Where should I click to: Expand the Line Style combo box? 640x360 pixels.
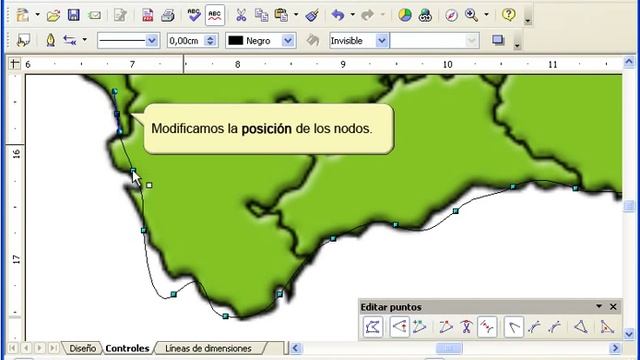pyautogui.click(x=152, y=40)
